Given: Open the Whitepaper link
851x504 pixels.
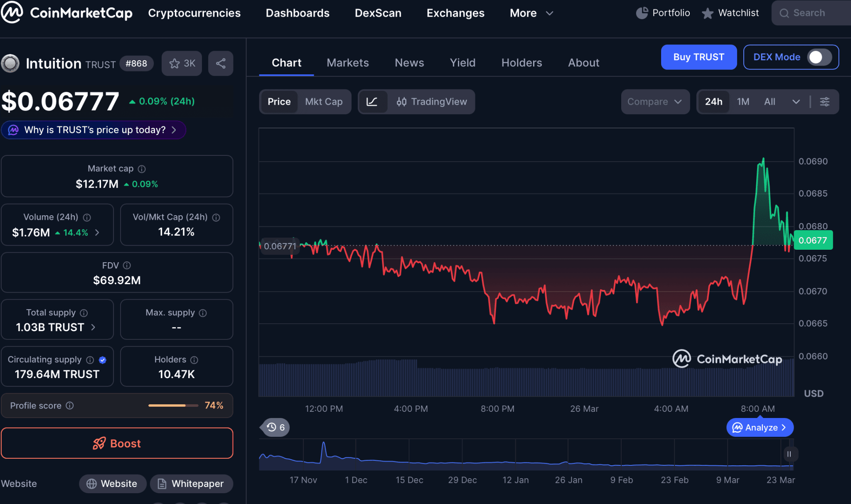Looking at the screenshot, I should (x=191, y=483).
